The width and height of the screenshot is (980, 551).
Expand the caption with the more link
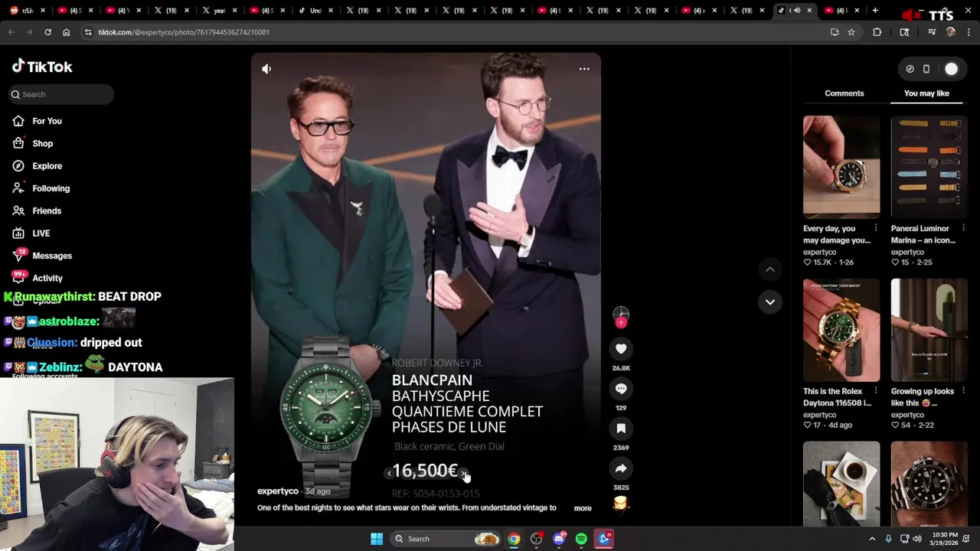click(x=583, y=508)
